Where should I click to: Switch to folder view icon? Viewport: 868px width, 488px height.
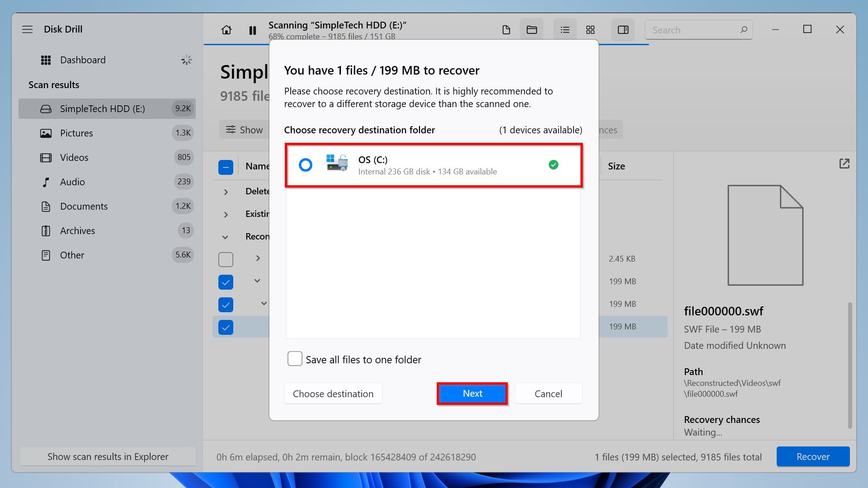click(x=532, y=30)
